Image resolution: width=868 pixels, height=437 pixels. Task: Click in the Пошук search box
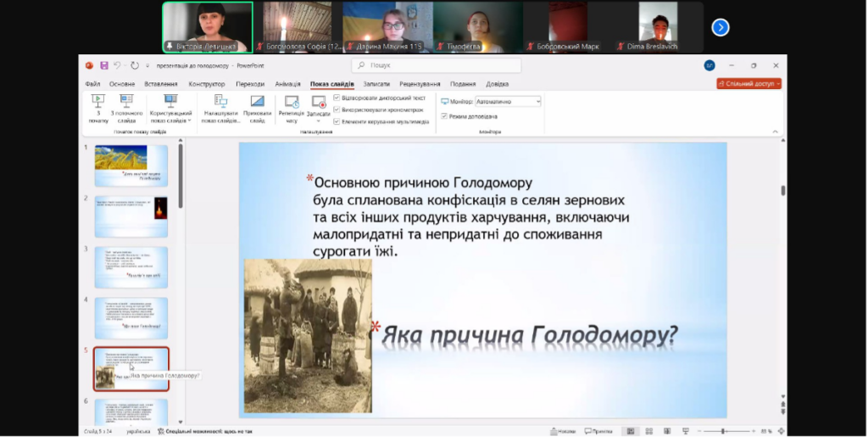437,65
